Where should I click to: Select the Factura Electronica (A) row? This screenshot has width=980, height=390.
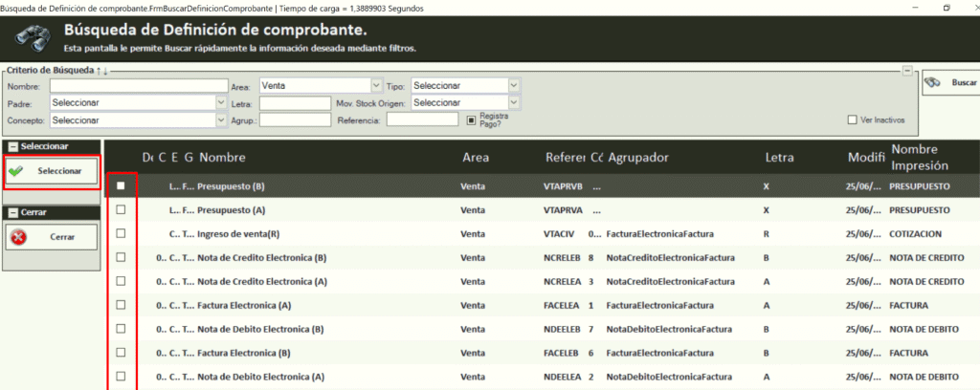coord(249,305)
